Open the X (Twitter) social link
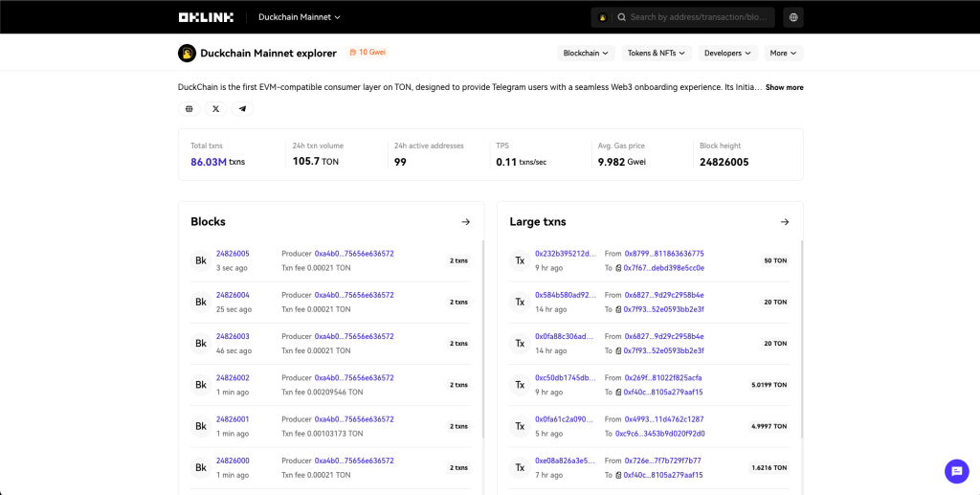 coord(215,109)
